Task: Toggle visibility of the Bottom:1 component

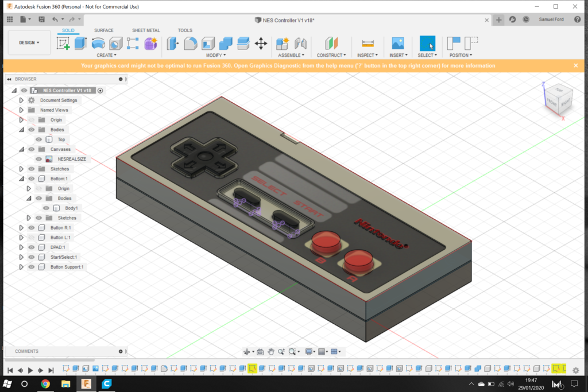Action: click(x=32, y=178)
